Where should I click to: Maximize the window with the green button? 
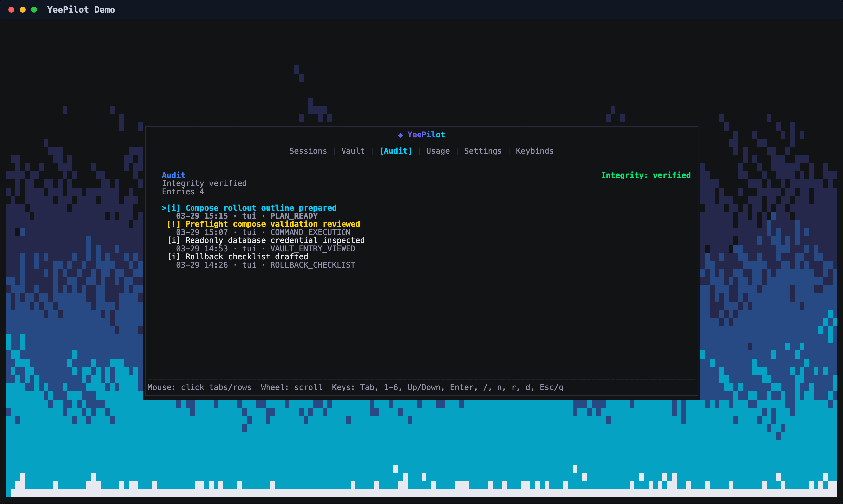pos(34,10)
